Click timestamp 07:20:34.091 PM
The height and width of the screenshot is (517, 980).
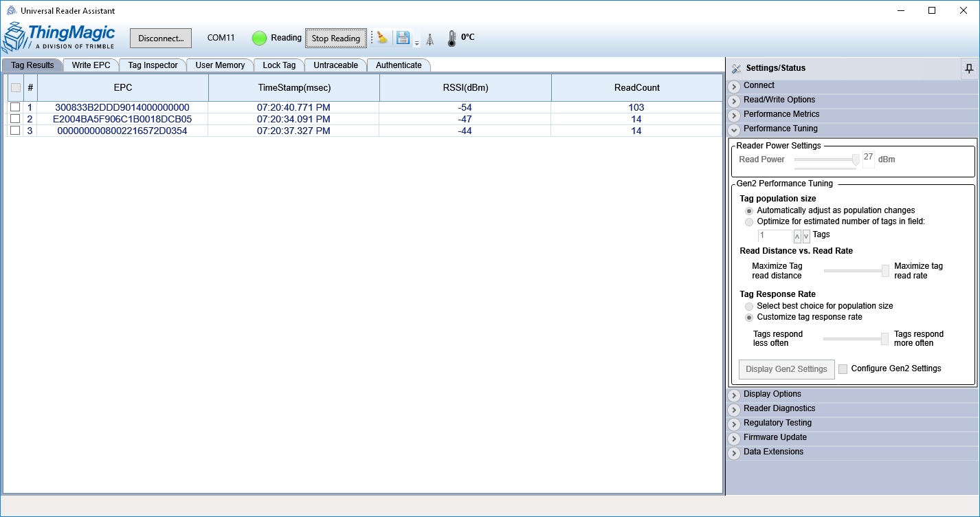(294, 119)
